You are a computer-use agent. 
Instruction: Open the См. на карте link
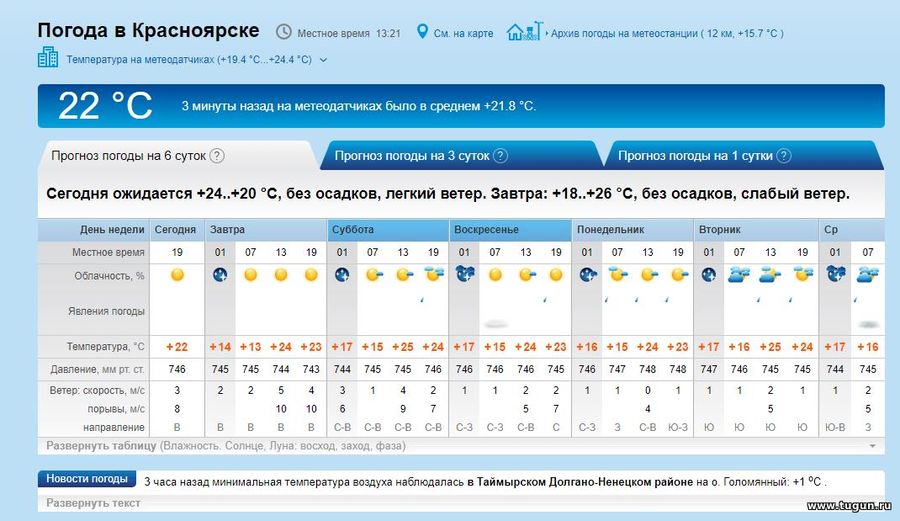[x=463, y=33]
